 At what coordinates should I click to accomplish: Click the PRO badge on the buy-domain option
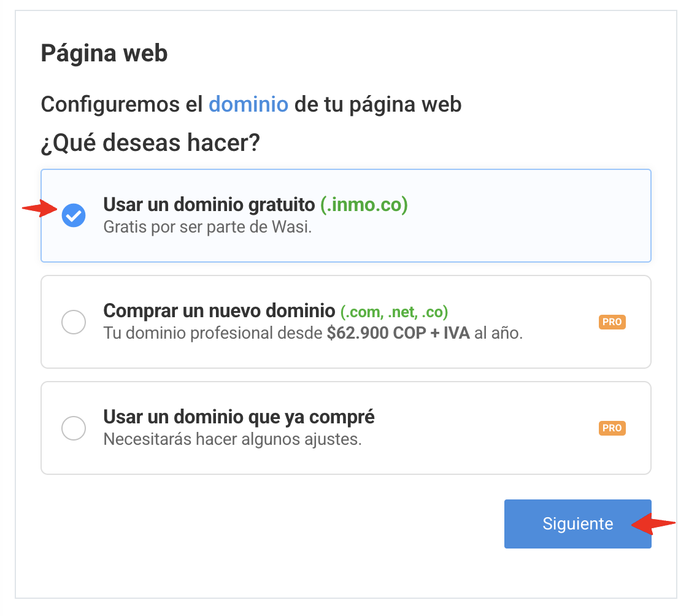point(612,322)
